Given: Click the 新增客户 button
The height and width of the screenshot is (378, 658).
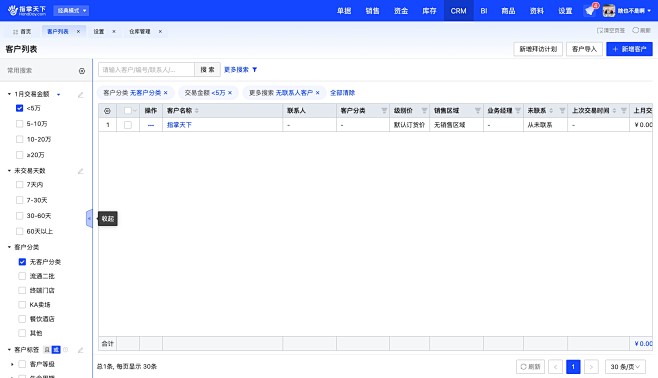Looking at the screenshot, I should click(629, 49).
